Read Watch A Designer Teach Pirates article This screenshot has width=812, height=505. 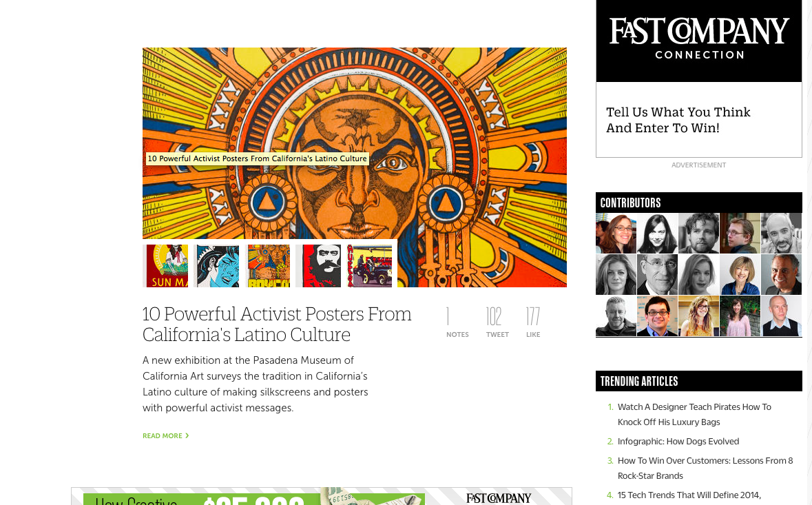694,414
